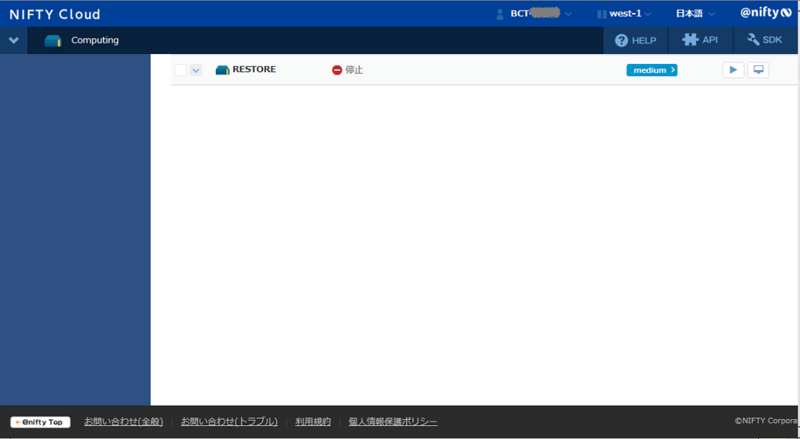Open お問い合わせ(トラブル) link
This screenshot has height=439, width=800.
click(229, 422)
